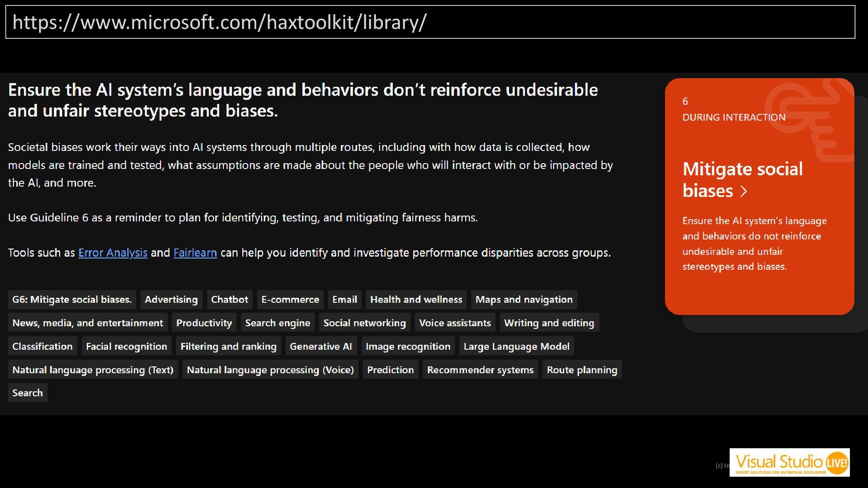Screen dimensions: 868x488
Task: Pick the Productivity tag
Action: (204, 323)
